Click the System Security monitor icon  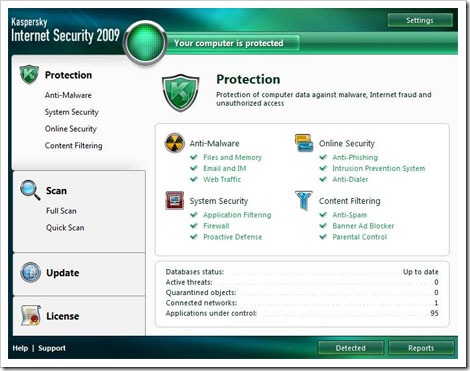point(175,200)
